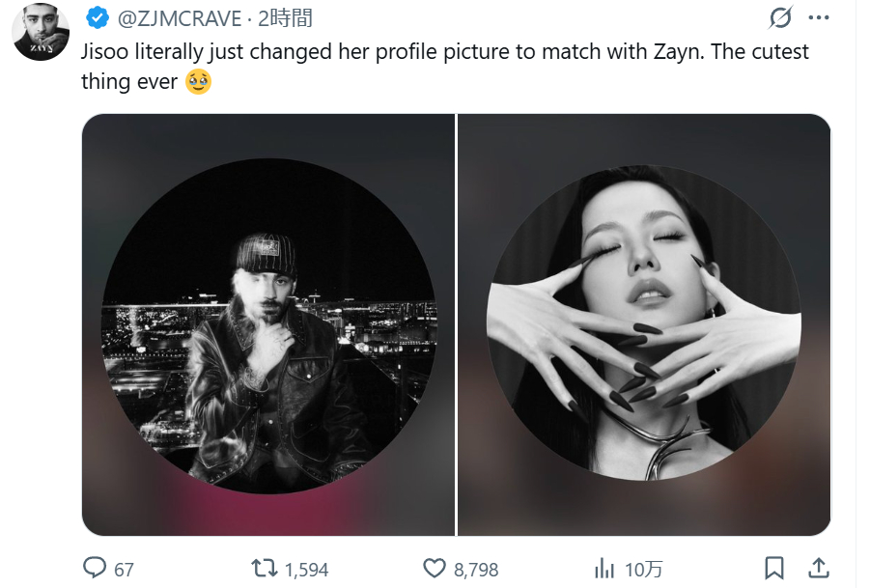
Task: Open the @ZJMCRAVE handle link
Action: tap(179, 18)
